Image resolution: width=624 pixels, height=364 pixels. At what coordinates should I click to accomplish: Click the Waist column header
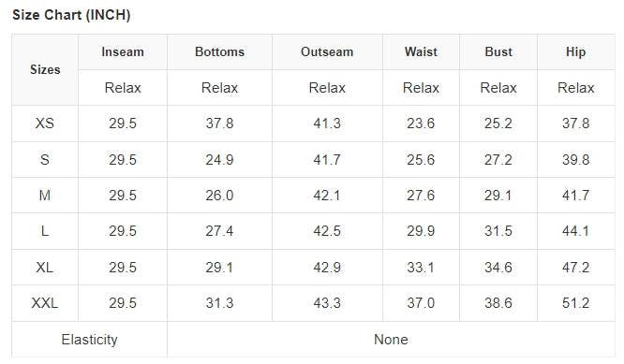tap(421, 51)
